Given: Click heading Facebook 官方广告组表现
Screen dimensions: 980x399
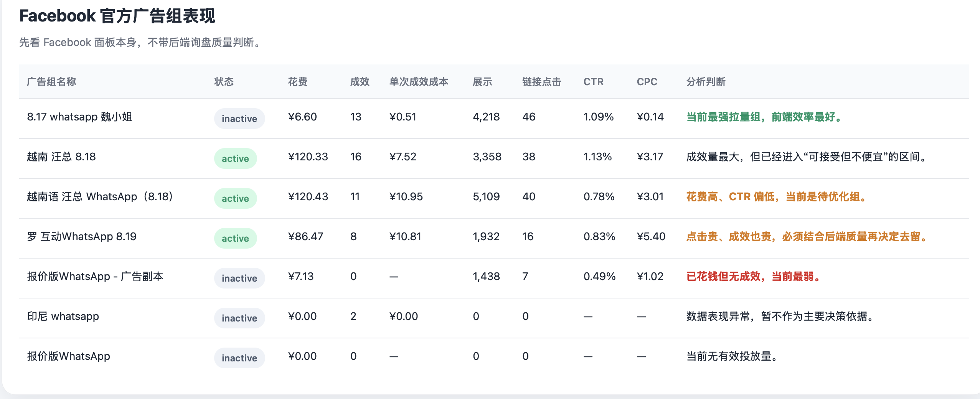Looking at the screenshot, I should [117, 16].
